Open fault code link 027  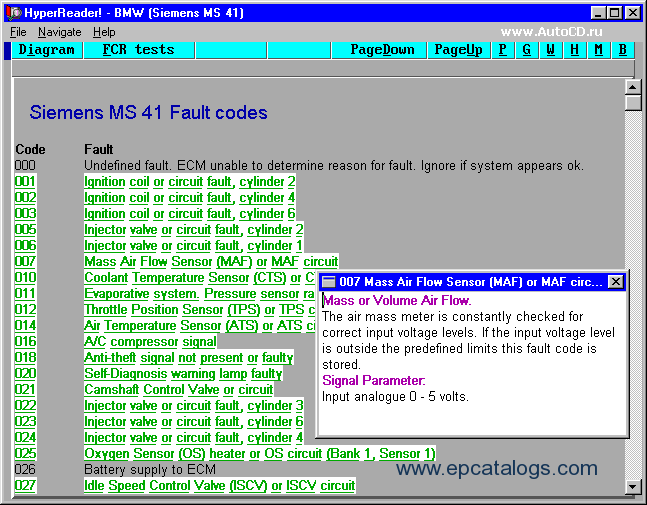coord(25,486)
